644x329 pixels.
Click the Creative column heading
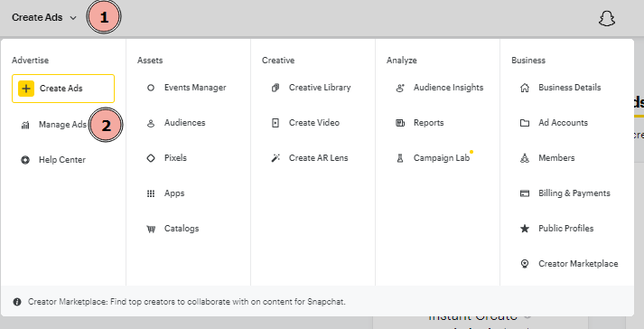click(x=278, y=61)
